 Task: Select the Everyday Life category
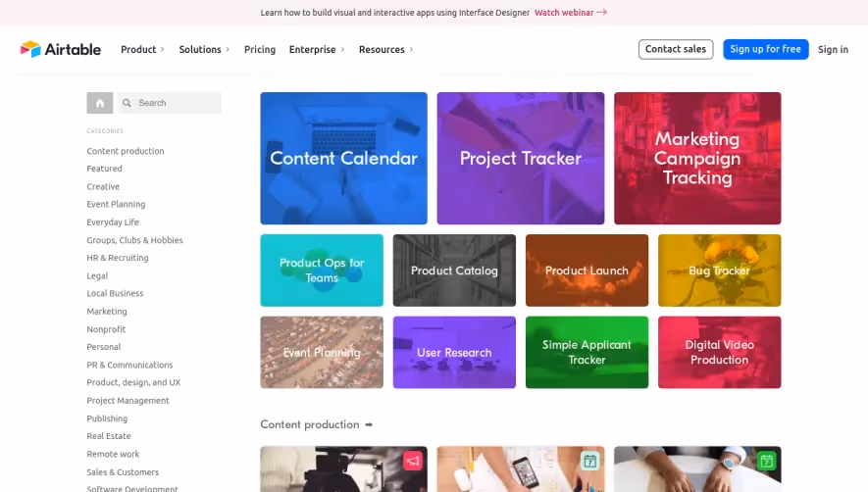[x=113, y=221]
